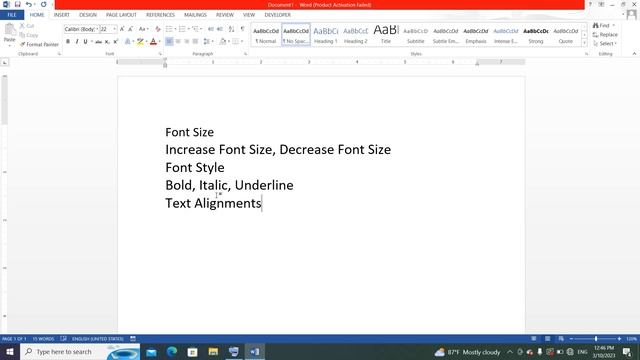Switch to PAGE LAYOUT tab
The height and width of the screenshot is (360, 640).
tap(121, 15)
